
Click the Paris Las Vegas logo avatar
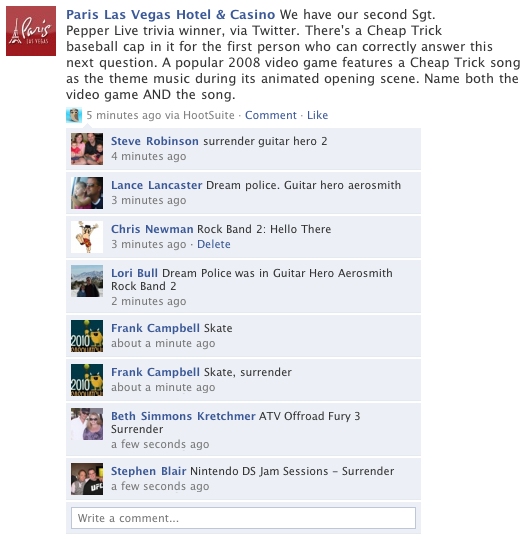31,31
